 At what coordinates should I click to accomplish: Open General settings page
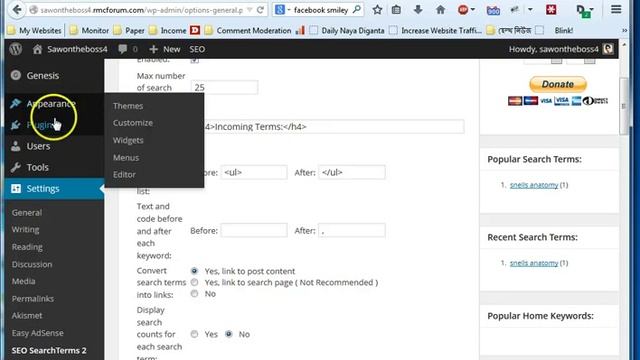[x=27, y=213]
